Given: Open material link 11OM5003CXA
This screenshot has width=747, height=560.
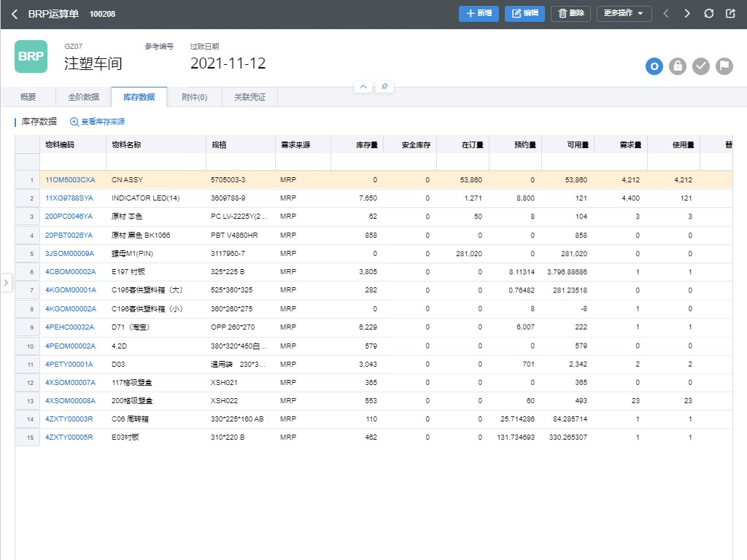Looking at the screenshot, I should (x=70, y=180).
